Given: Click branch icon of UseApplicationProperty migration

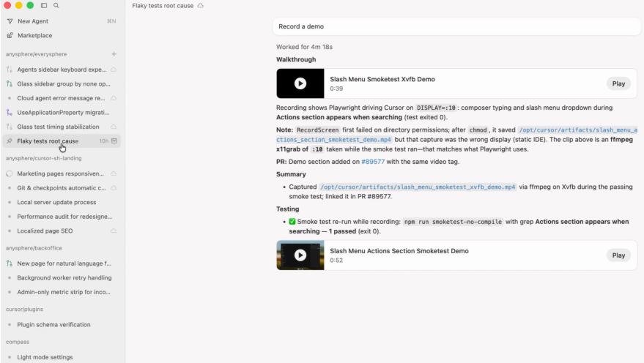Looking at the screenshot, I should coord(10,112).
